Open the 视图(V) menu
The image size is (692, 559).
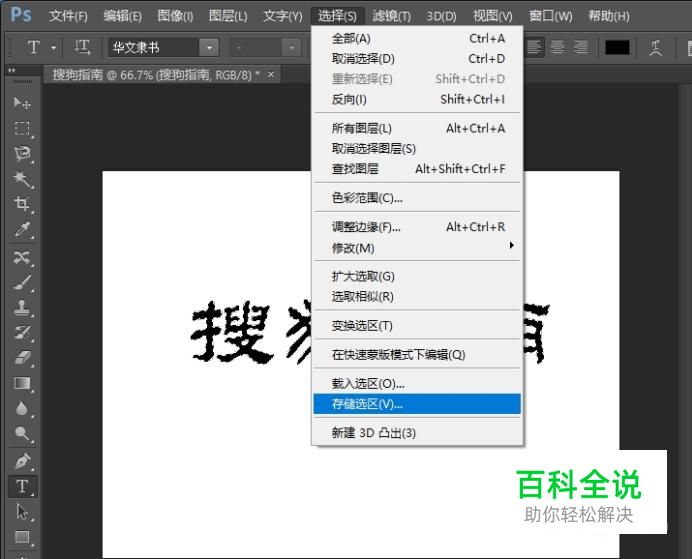click(x=493, y=16)
